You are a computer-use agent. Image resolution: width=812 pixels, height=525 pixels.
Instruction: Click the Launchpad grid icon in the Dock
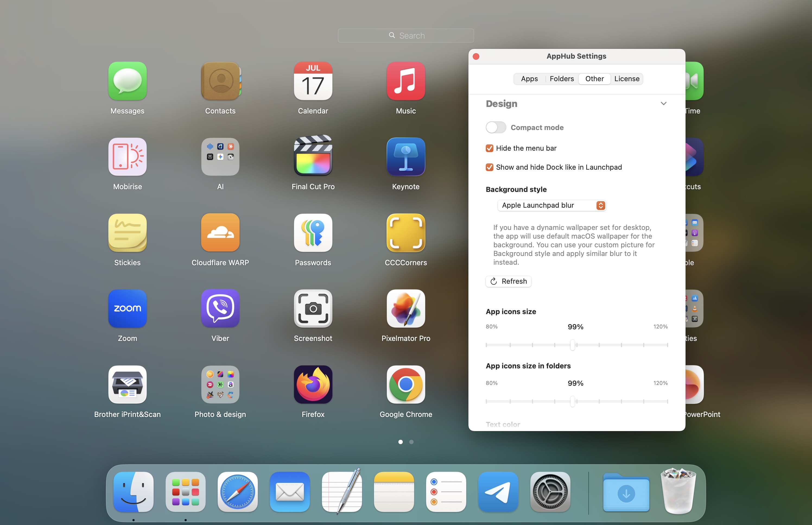[x=185, y=492]
